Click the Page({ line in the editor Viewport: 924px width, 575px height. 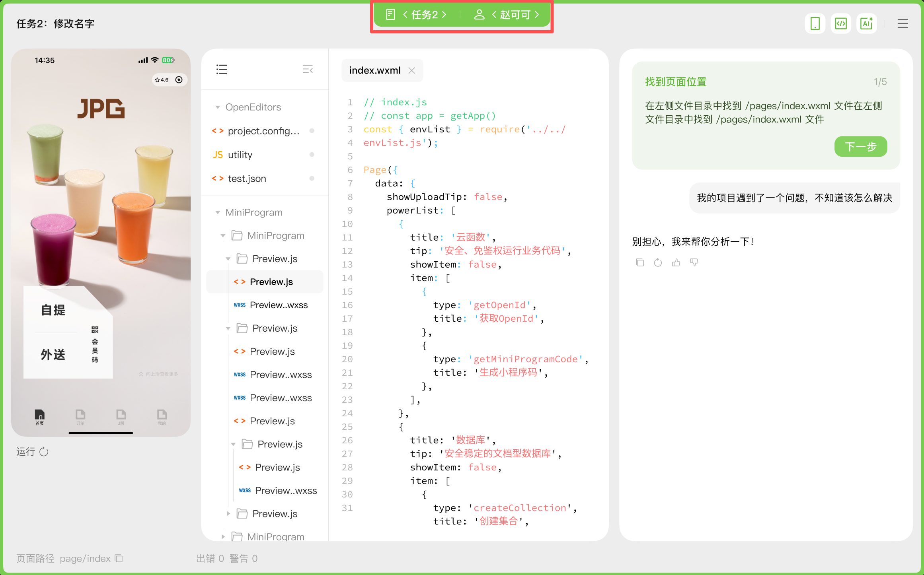(380, 170)
